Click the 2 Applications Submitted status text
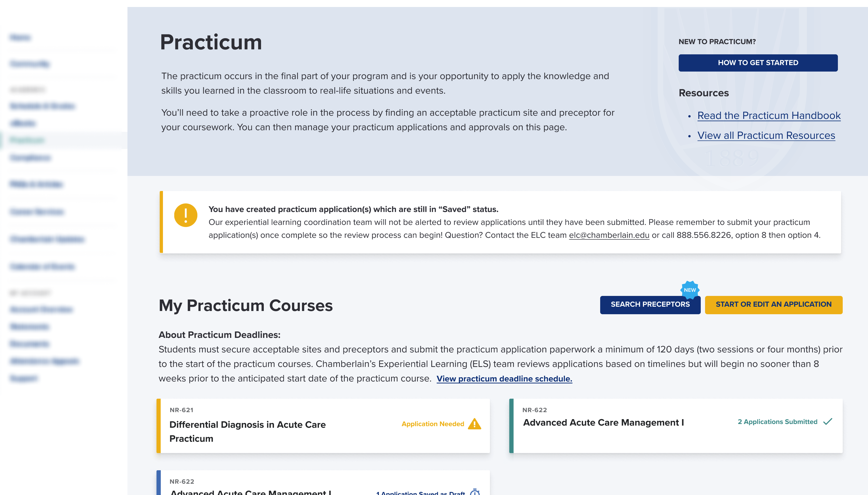868x495 pixels. coord(777,422)
